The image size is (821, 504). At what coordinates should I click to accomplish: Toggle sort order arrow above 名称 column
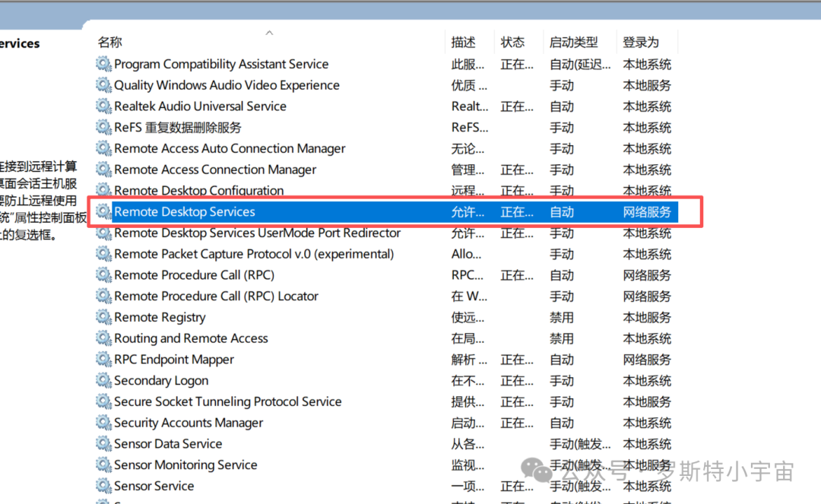269,33
